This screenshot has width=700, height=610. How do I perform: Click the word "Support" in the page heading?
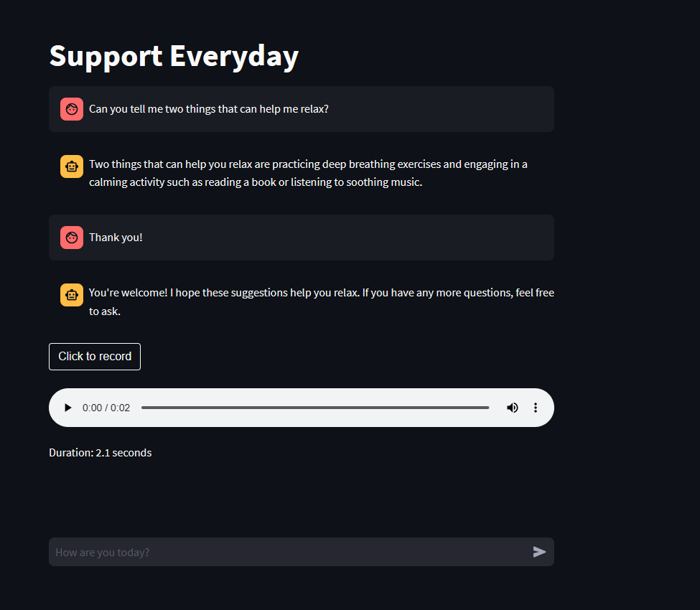coord(106,56)
